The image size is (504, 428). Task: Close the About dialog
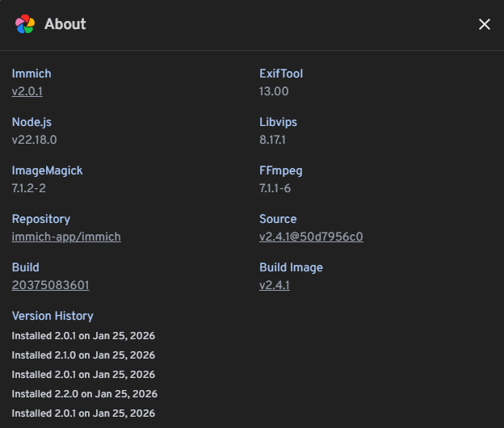(485, 24)
